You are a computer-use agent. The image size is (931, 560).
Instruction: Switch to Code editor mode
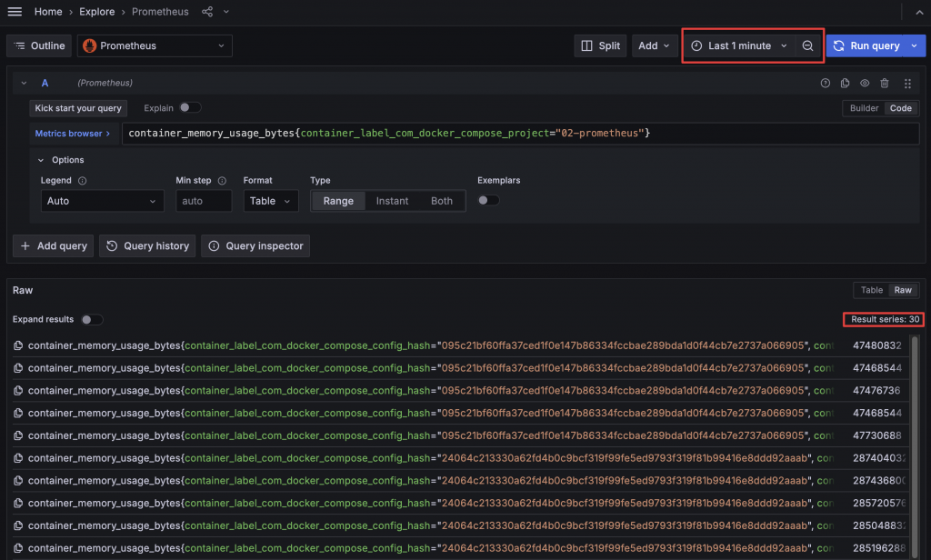pyautogui.click(x=901, y=108)
